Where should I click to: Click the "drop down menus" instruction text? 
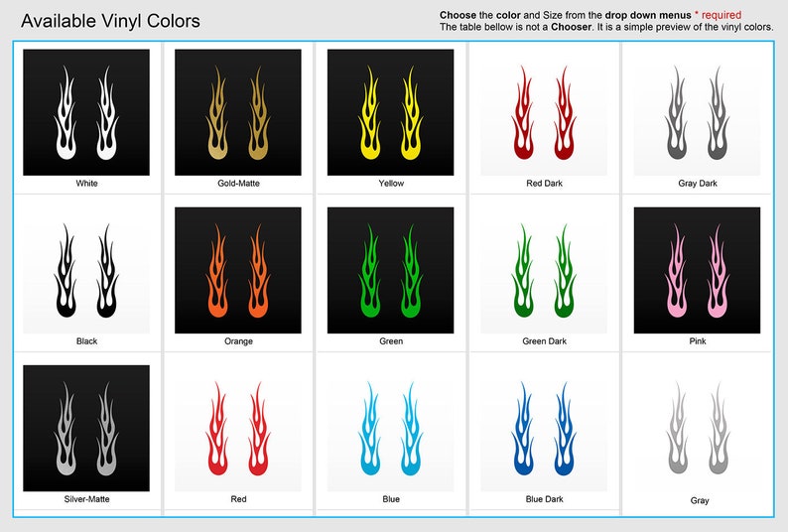click(648, 15)
